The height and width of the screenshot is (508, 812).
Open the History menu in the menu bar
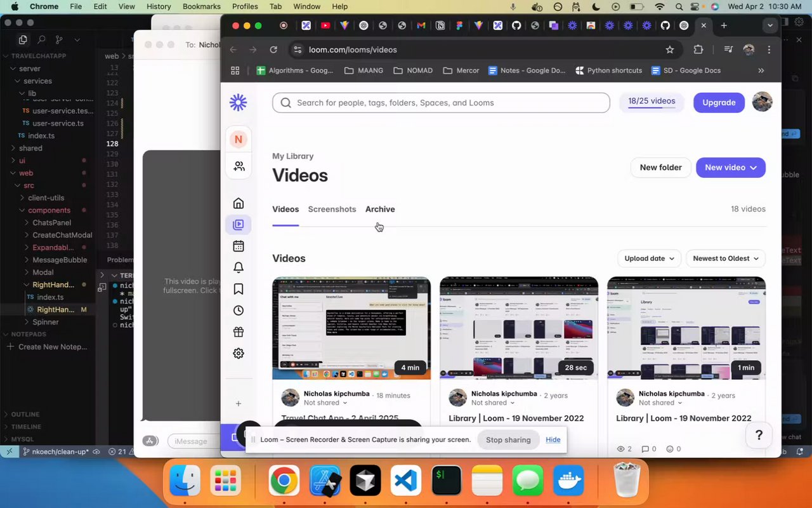pos(159,6)
